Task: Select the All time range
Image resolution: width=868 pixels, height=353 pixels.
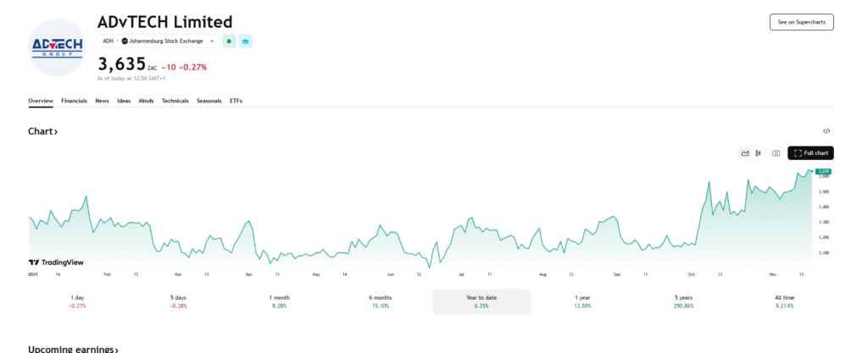Action: (x=784, y=301)
